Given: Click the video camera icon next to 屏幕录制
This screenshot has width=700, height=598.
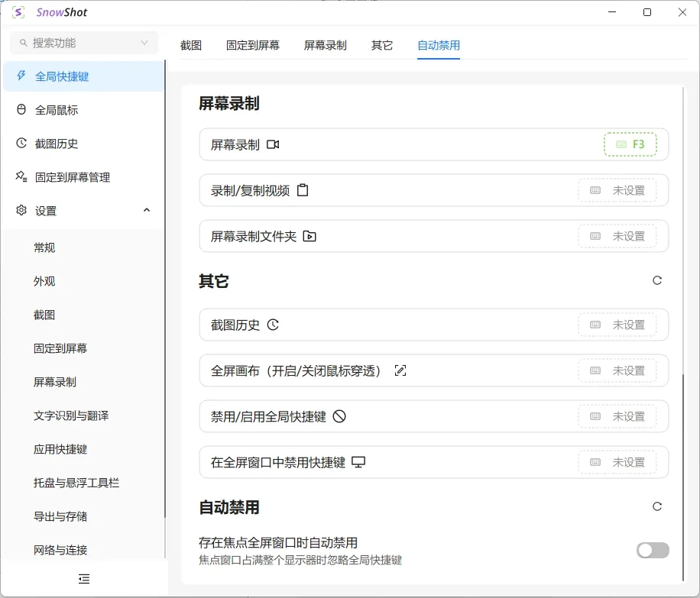Looking at the screenshot, I should tap(273, 144).
